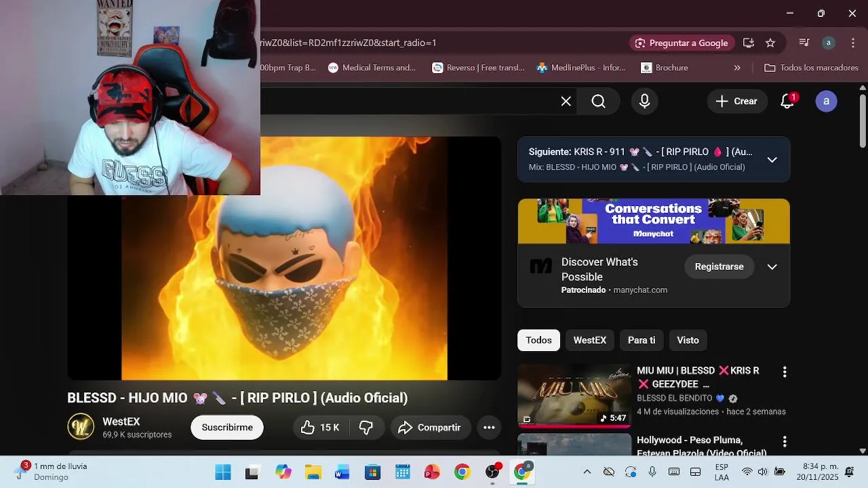Open Microsoft Store from the taskbar
This screenshot has height=488, width=868.
point(372,472)
